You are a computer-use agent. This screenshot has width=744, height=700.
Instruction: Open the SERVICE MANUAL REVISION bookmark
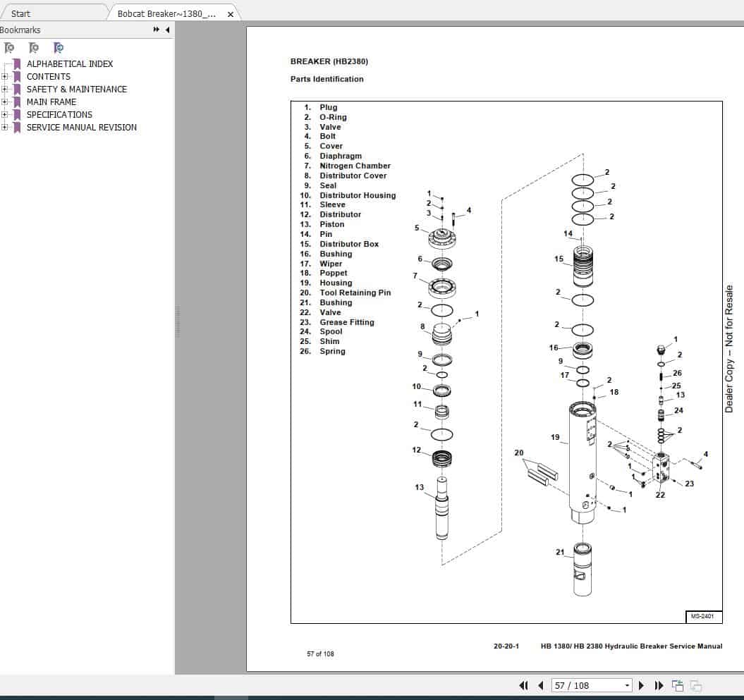tap(81, 127)
